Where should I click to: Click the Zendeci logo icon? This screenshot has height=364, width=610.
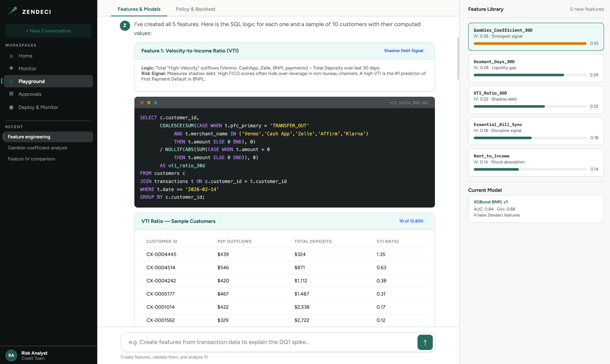12,11
